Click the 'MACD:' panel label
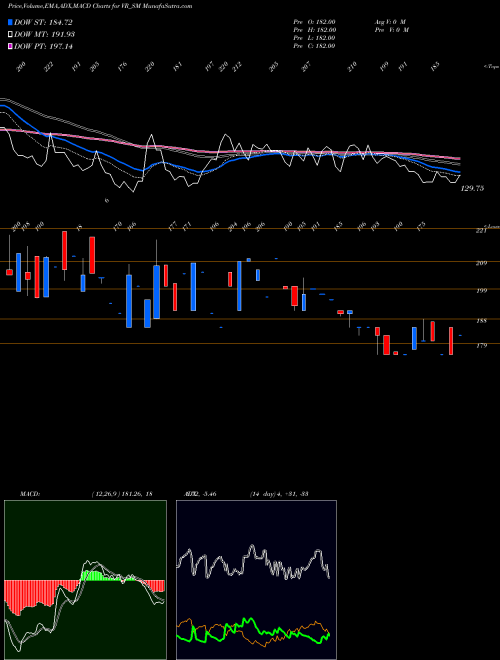500x660 pixels. (30, 494)
